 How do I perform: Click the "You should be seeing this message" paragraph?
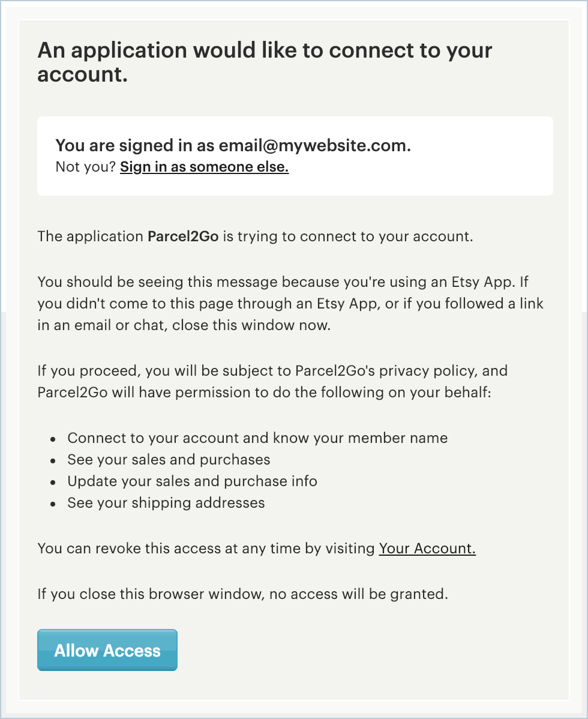click(x=290, y=303)
